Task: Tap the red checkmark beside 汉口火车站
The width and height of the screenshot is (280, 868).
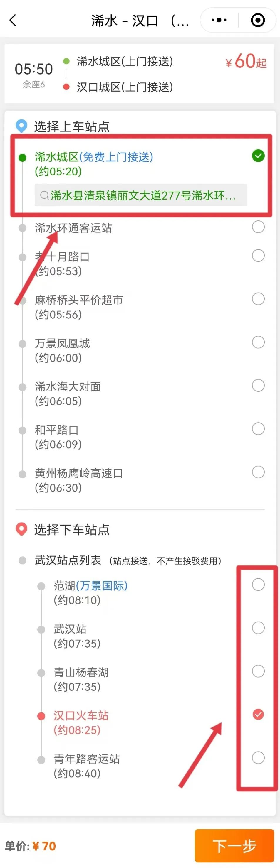Action: coord(258,714)
